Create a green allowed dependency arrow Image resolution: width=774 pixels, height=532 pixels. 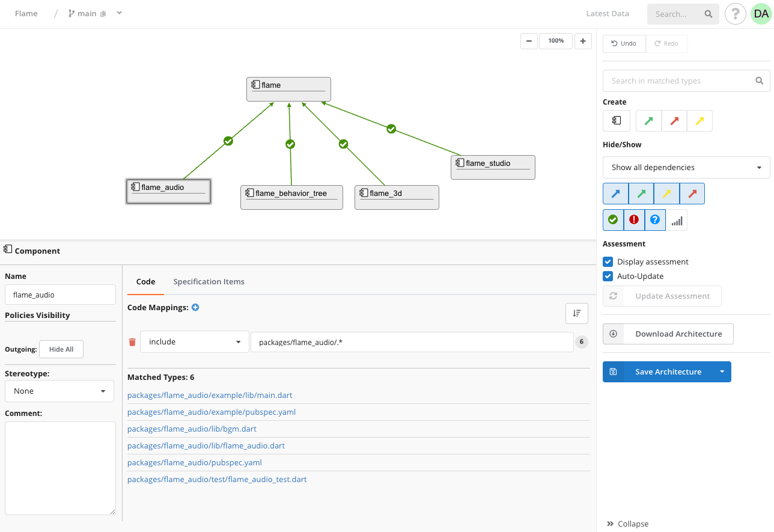coord(648,120)
